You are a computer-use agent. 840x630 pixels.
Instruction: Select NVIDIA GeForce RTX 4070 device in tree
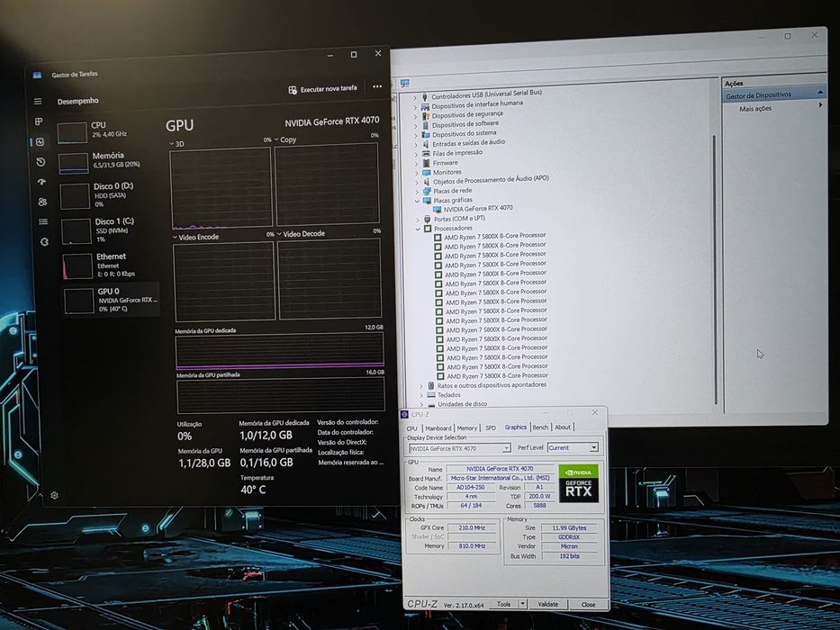pyautogui.click(x=478, y=209)
